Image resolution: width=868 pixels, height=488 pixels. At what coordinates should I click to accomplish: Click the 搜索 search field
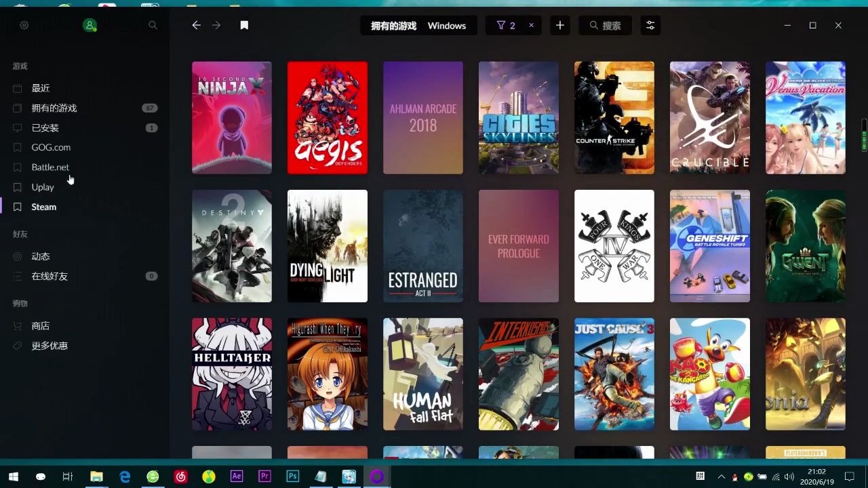(x=606, y=25)
